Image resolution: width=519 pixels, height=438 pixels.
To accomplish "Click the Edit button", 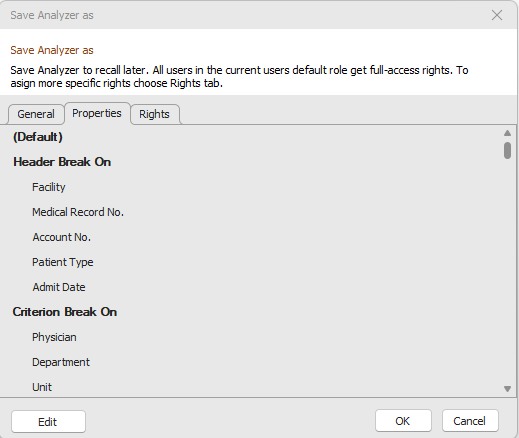I will coord(48,422).
